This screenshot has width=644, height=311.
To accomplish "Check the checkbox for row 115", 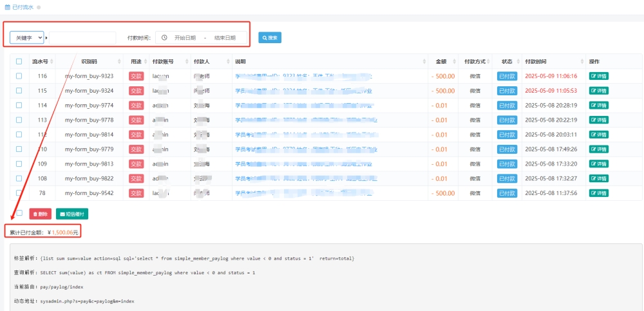I will tap(19, 91).
